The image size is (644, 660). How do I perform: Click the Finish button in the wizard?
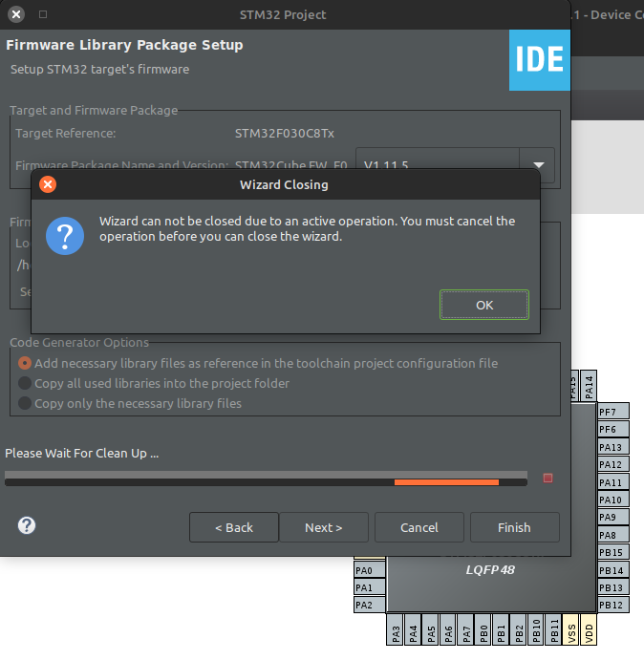point(514,527)
